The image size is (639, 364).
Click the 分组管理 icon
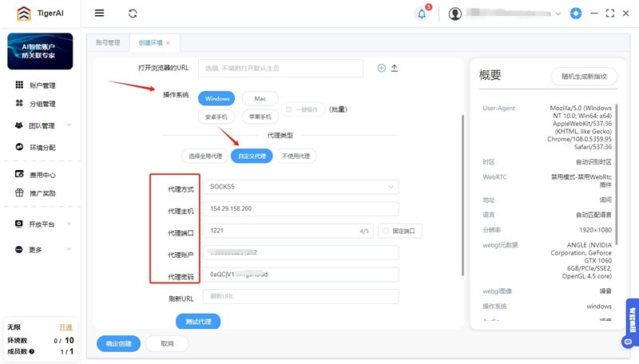pos(19,103)
